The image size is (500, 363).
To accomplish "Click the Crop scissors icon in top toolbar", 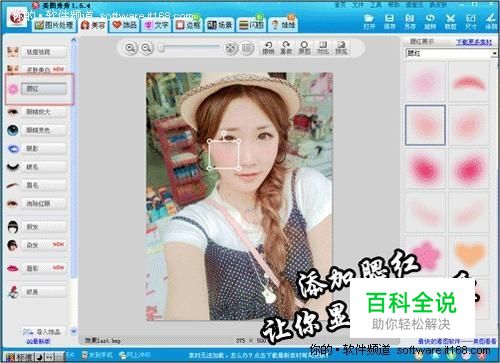I will tap(450, 21).
